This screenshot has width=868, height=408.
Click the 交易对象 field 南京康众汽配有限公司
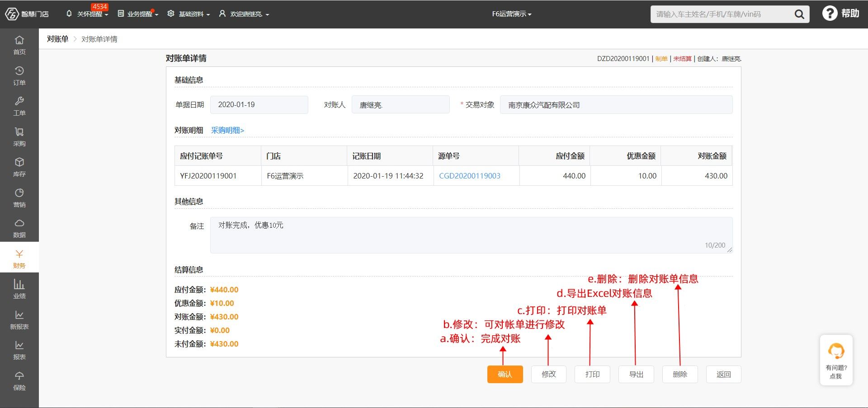[x=616, y=104]
